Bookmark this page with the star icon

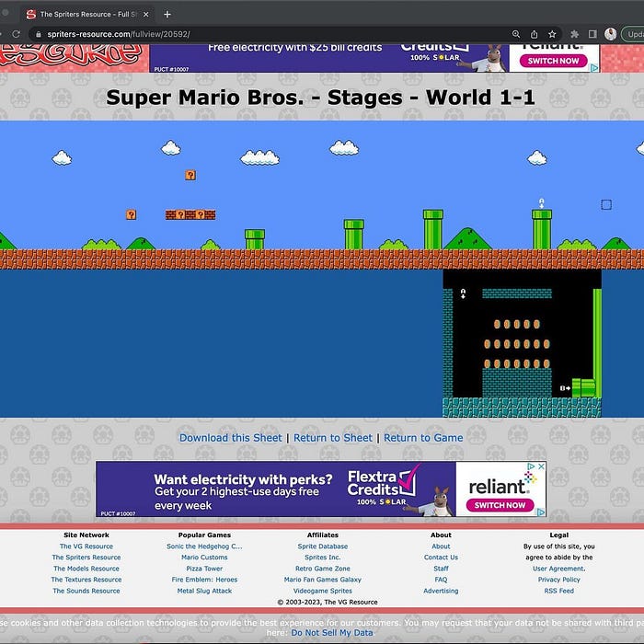(552, 34)
